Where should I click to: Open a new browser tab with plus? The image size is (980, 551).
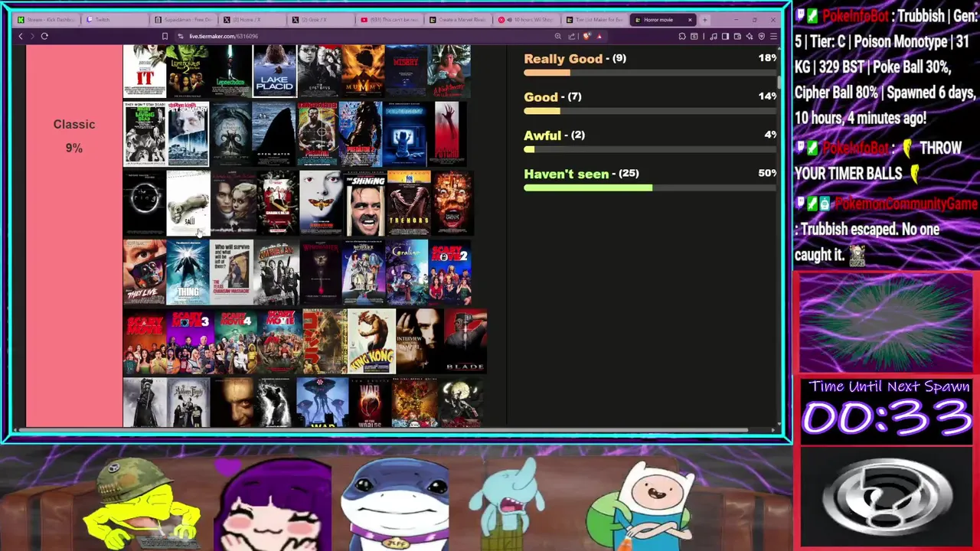(704, 20)
